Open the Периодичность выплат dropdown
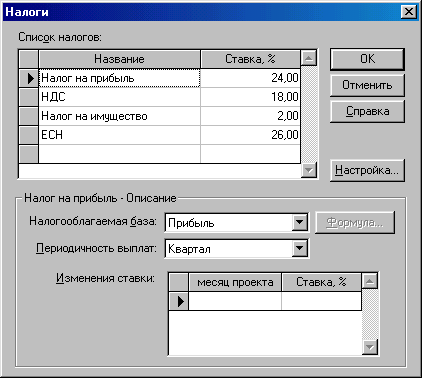The width and height of the screenshot is (422, 378). click(299, 248)
